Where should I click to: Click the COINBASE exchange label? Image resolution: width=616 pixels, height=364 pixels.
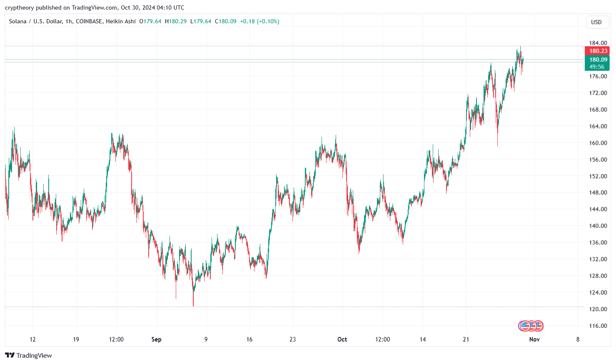pyautogui.click(x=89, y=21)
